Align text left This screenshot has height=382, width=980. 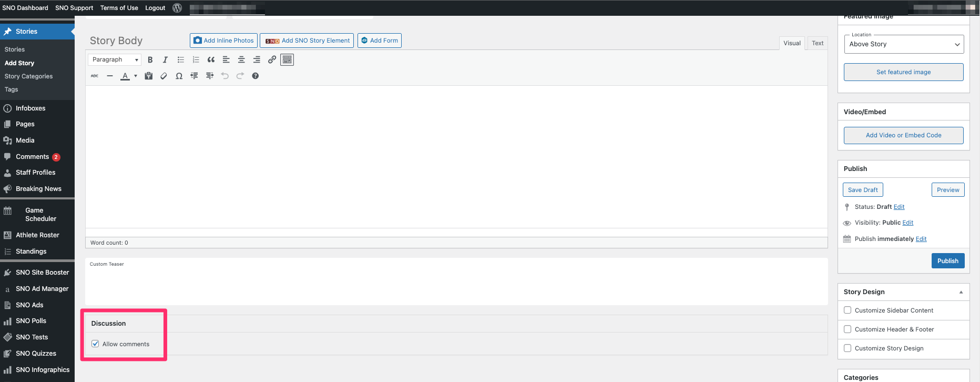(x=226, y=60)
